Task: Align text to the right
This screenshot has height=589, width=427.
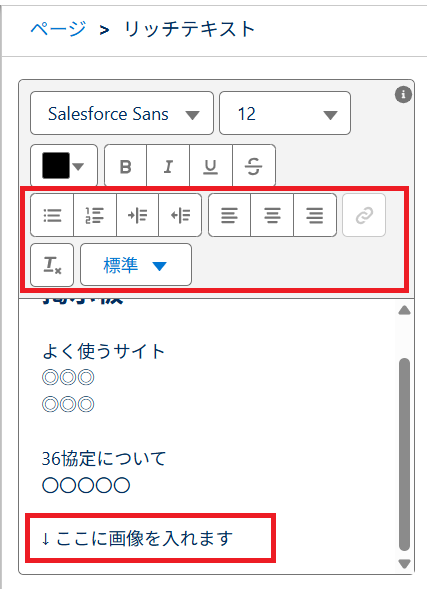Action: point(315,215)
